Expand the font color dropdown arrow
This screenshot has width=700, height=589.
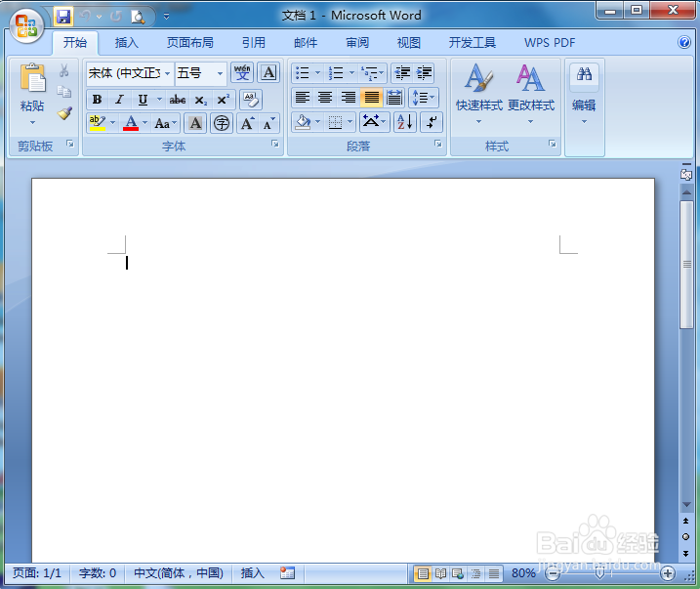point(145,122)
